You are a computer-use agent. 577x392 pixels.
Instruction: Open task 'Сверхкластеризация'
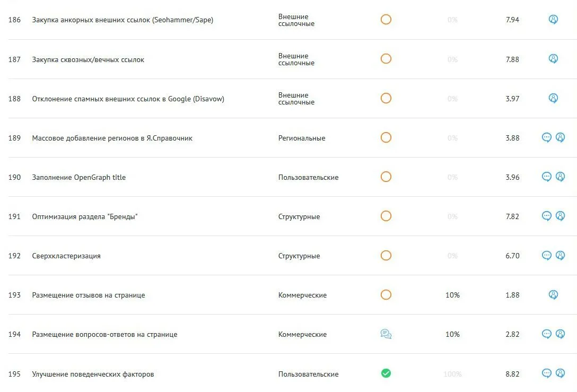[x=66, y=256]
